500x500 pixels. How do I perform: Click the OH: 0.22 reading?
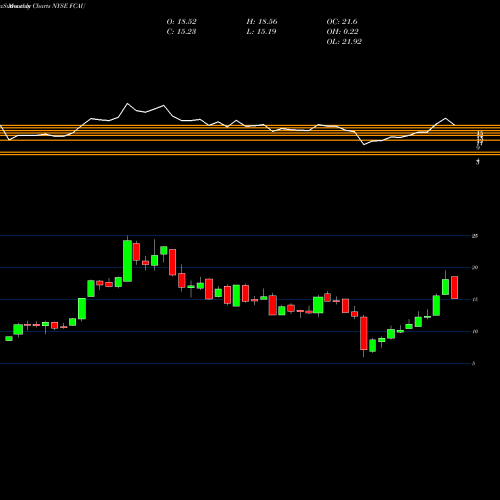click(342, 32)
